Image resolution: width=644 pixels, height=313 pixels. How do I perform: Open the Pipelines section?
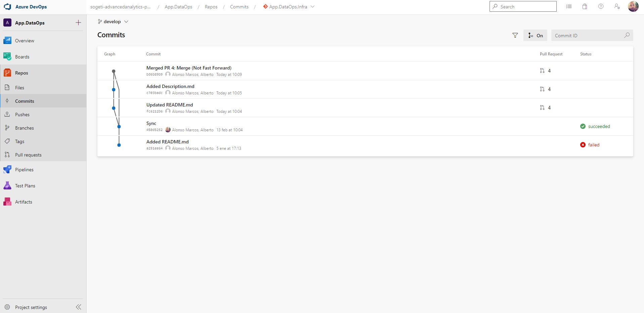point(24,170)
